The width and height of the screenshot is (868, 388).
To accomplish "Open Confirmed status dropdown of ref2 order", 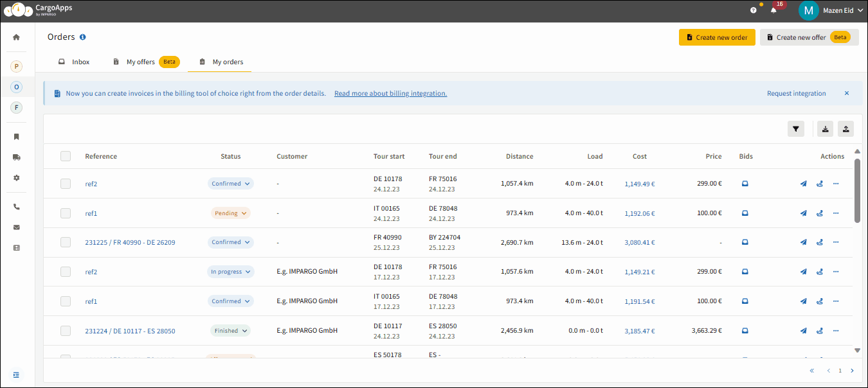I will (x=231, y=184).
